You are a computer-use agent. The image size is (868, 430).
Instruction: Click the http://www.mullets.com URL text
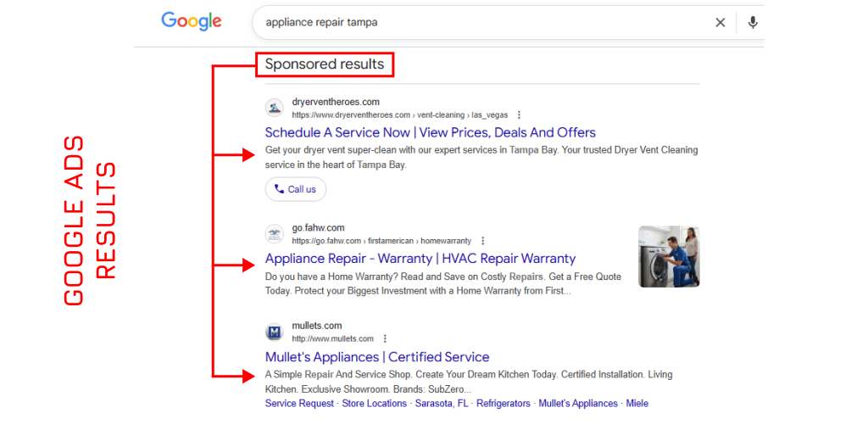[x=332, y=338]
